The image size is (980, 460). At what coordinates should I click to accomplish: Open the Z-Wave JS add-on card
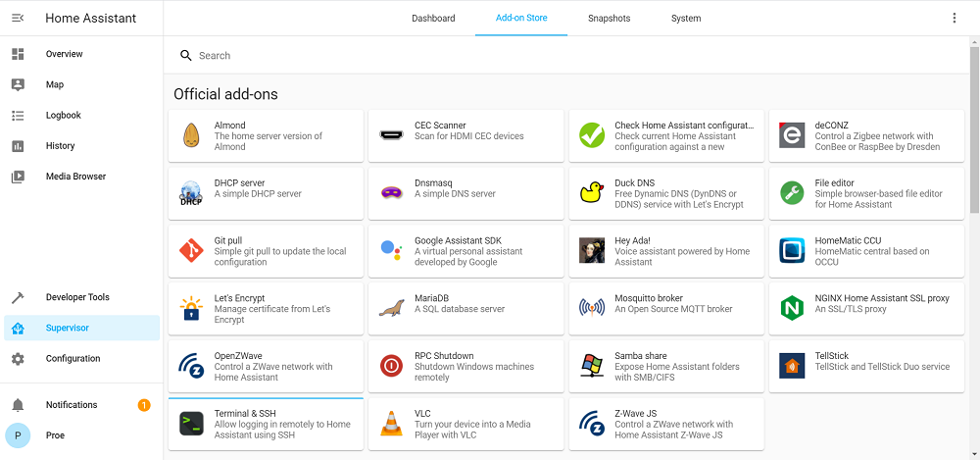666,425
